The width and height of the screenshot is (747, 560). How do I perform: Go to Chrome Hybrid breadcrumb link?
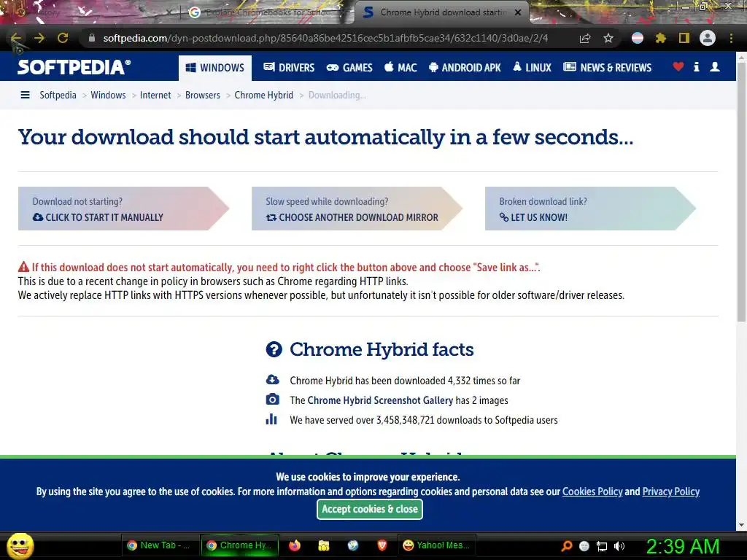[x=263, y=96]
